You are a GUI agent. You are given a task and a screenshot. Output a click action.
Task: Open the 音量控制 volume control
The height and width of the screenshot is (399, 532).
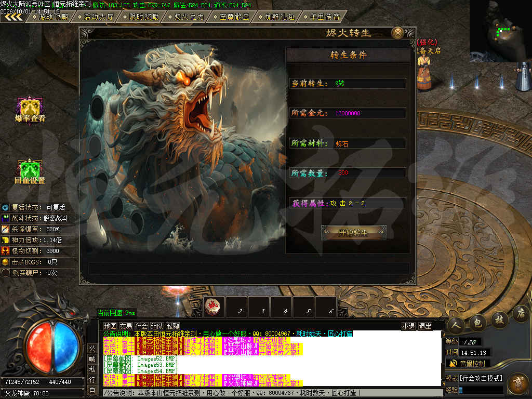pyautogui.click(x=468, y=363)
